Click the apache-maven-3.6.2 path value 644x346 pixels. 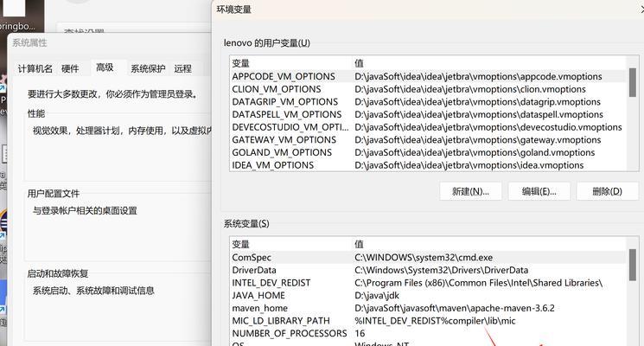coord(454,308)
